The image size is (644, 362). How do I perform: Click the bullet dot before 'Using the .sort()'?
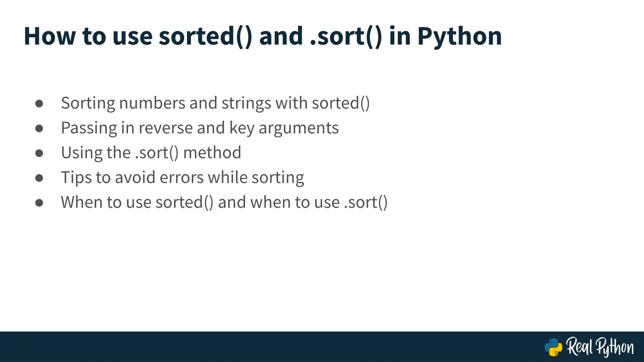tap(39, 153)
